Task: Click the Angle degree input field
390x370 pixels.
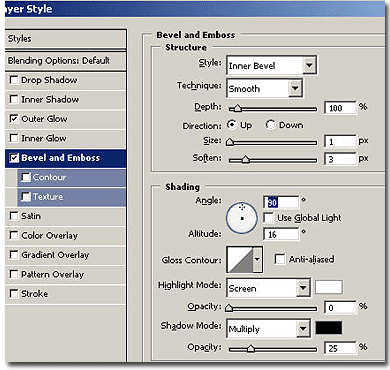Action: (x=281, y=202)
